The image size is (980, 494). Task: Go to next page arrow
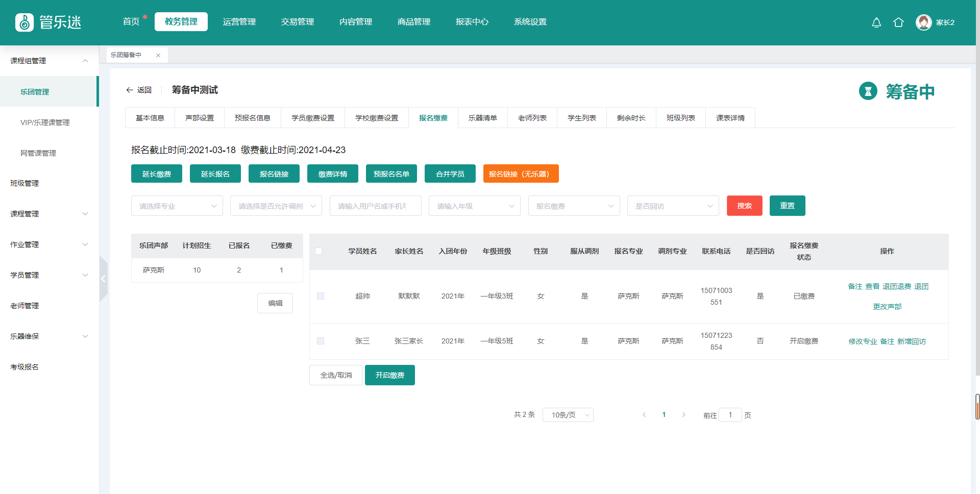coord(683,415)
